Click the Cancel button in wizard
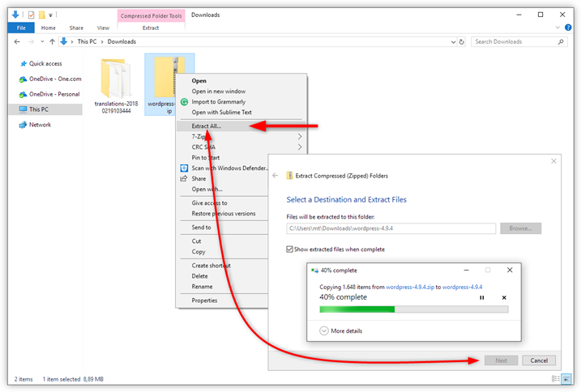The height and width of the screenshot is (392, 581). [x=539, y=360]
